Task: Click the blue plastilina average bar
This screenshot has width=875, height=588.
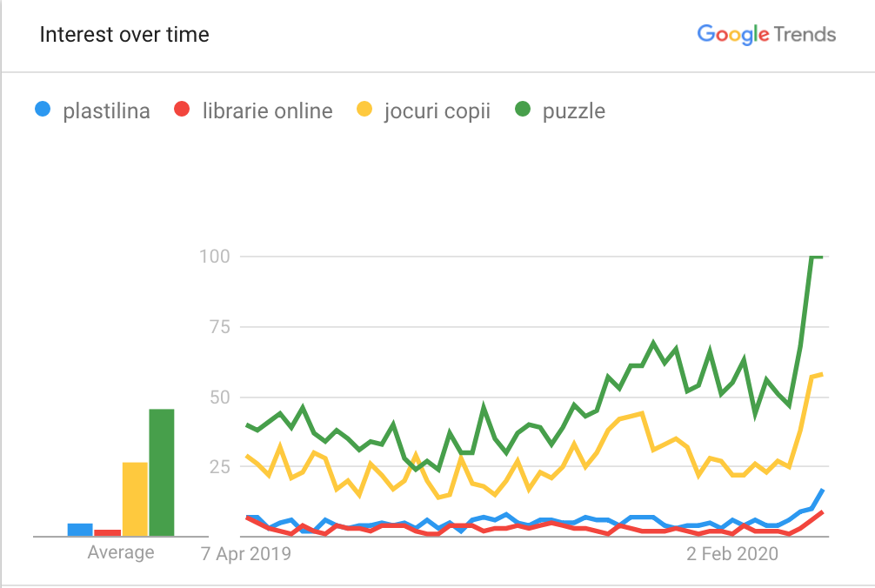Action: [x=80, y=530]
